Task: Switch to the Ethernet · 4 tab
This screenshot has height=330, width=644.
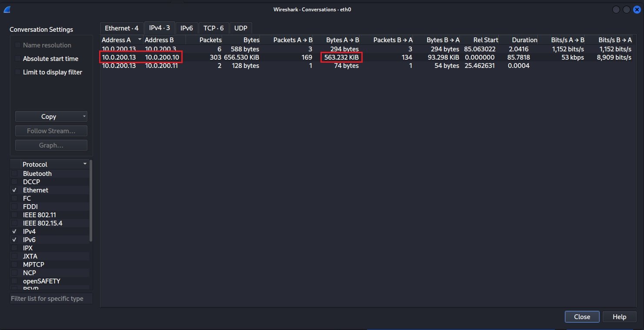Action: point(121,28)
